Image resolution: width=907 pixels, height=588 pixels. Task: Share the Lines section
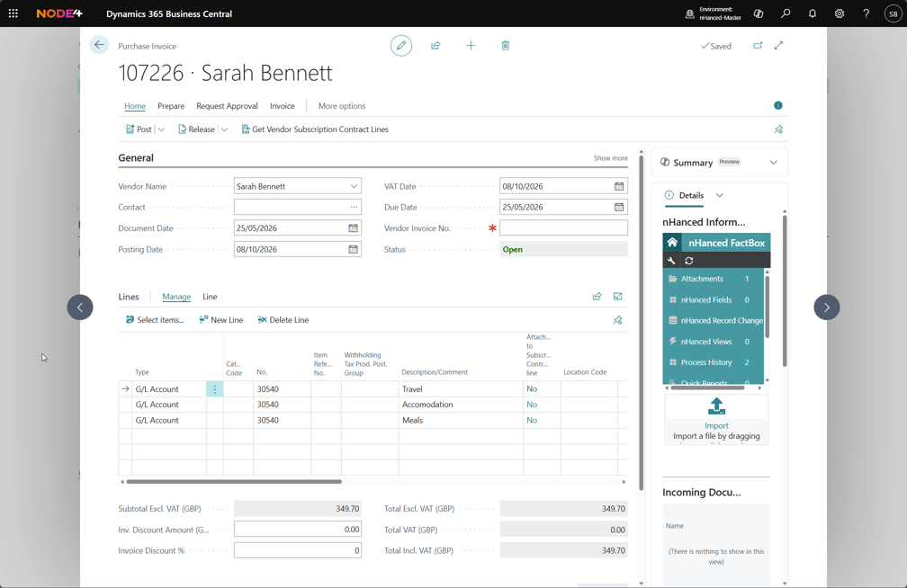coord(597,296)
